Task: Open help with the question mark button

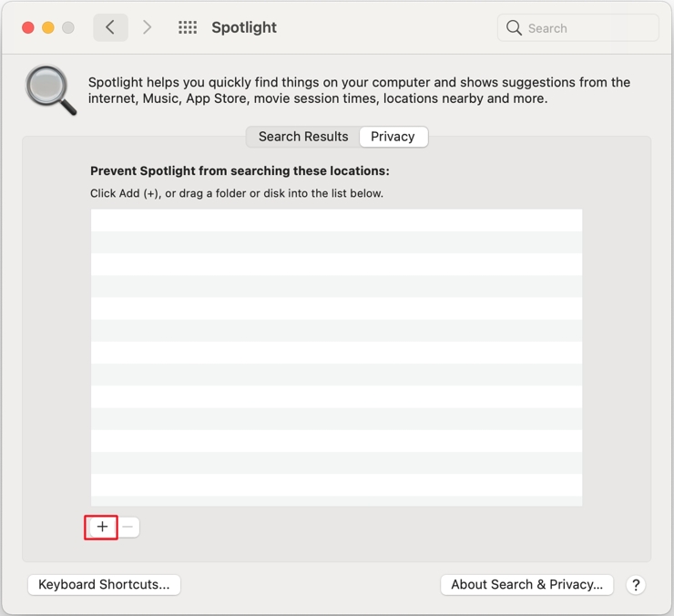Action: click(x=636, y=585)
